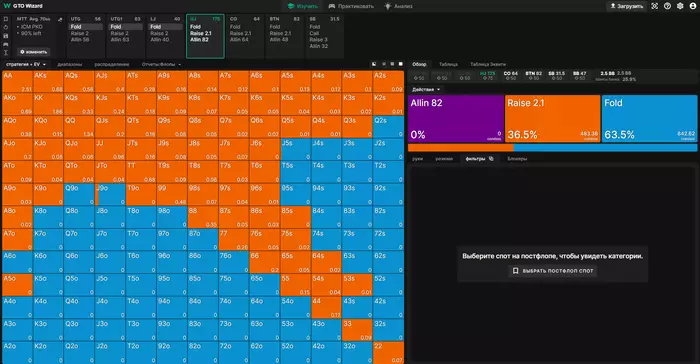Select the CO position card
The width and height of the screenshot is (700, 364).
245,36
